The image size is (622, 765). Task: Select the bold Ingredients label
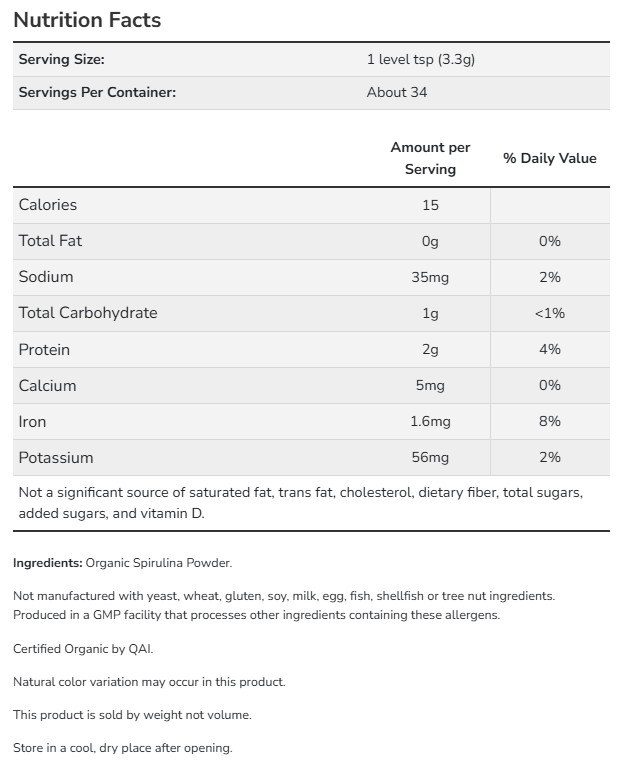click(x=48, y=563)
